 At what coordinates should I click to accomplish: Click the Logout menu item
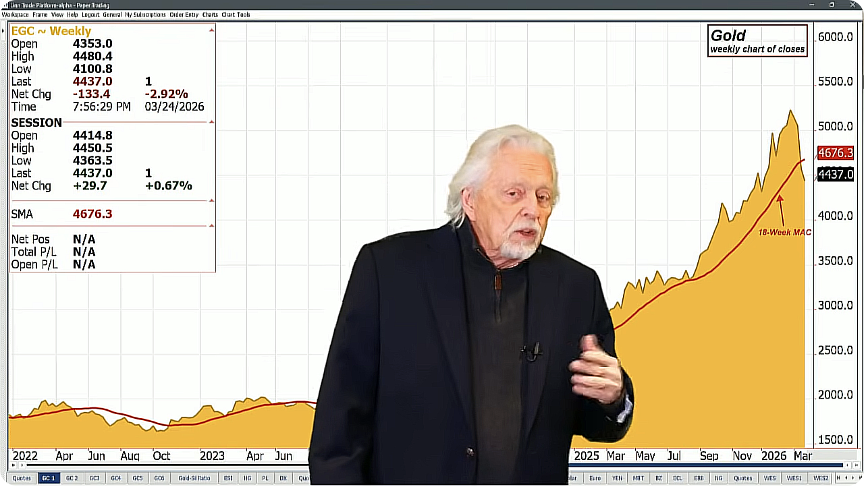[90, 14]
